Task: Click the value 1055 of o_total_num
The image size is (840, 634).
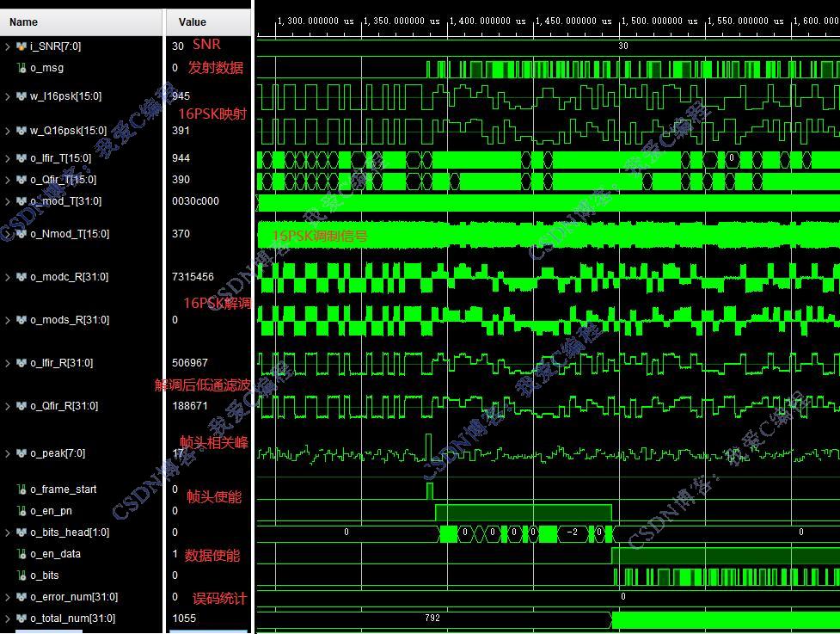Action: click(184, 619)
